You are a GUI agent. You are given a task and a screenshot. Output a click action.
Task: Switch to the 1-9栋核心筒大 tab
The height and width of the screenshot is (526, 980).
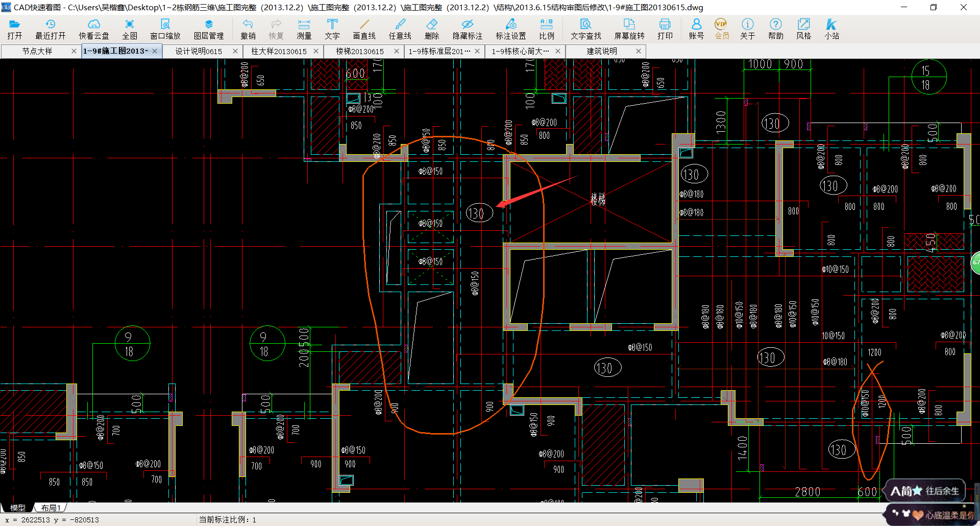(x=521, y=51)
